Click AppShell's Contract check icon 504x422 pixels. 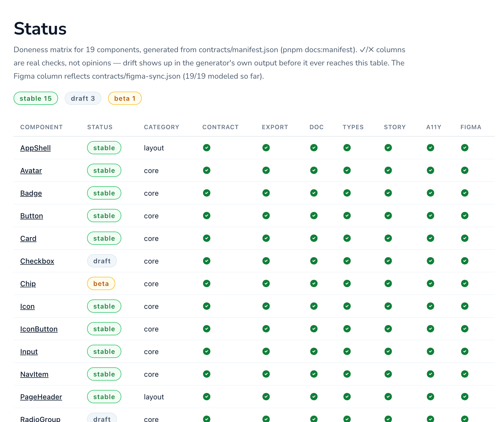tap(207, 148)
